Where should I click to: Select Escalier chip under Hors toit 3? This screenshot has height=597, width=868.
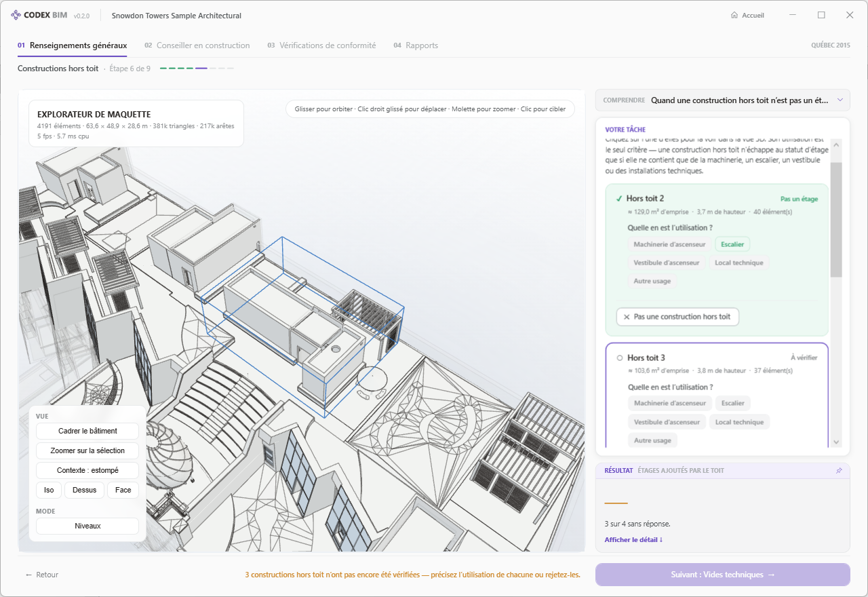(732, 404)
